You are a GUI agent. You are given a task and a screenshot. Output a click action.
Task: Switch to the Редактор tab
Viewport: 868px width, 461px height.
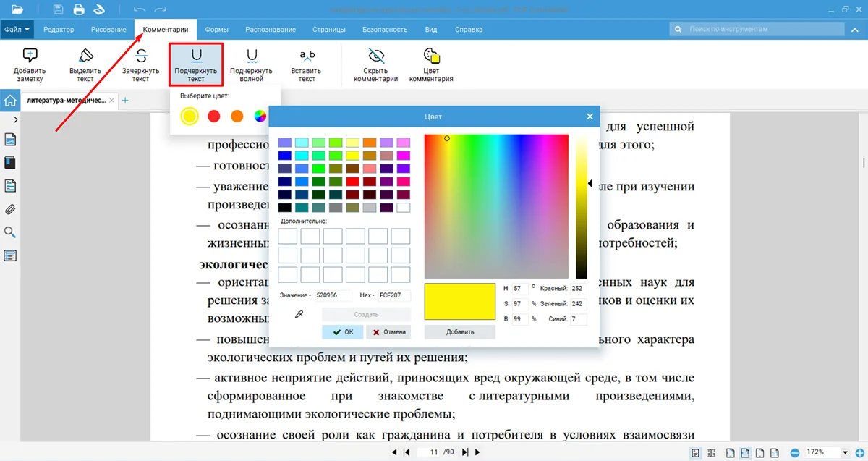pos(59,30)
